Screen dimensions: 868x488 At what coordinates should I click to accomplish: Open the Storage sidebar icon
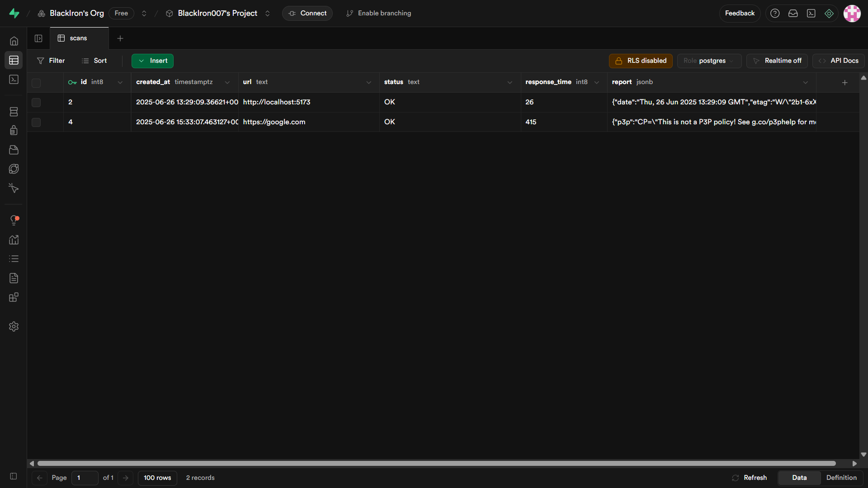[x=14, y=150]
